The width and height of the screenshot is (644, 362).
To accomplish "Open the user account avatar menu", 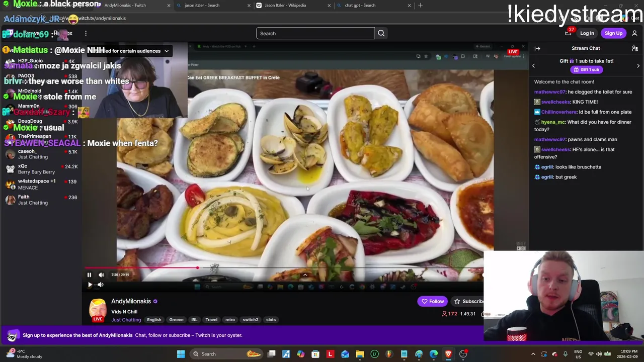I will (634, 33).
